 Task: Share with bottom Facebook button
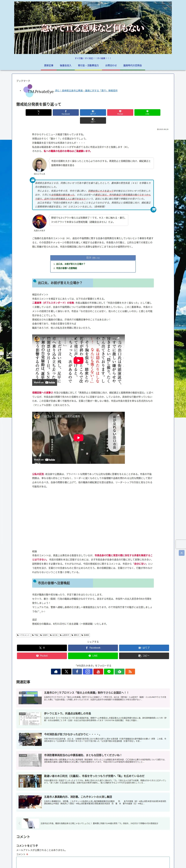pos(93,648)
